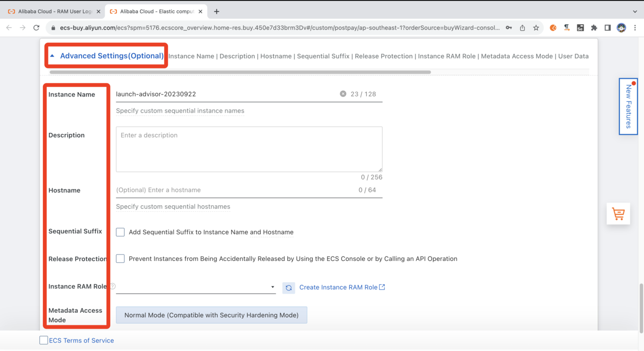Switch to the RAM User Login tab

pyautogui.click(x=54, y=12)
